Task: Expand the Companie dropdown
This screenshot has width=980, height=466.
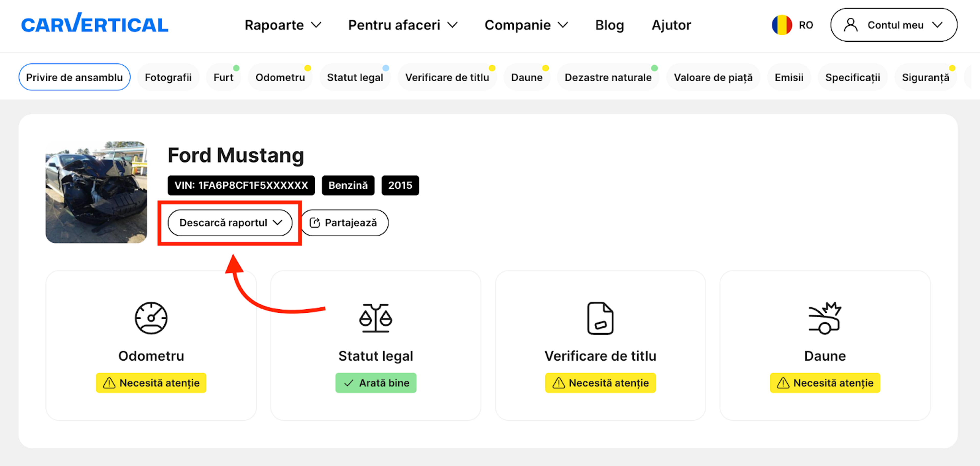Action: click(x=526, y=25)
